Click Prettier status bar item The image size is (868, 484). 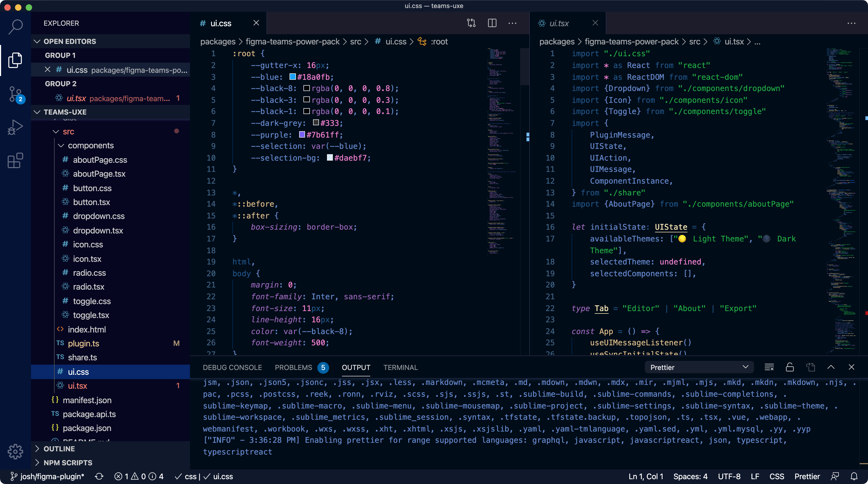(807, 476)
